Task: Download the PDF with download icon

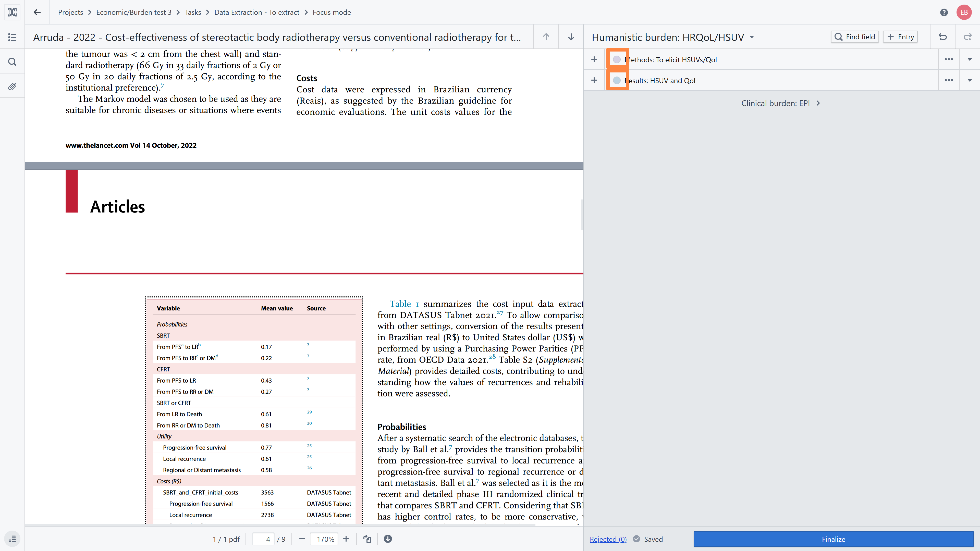Action: (x=388, y=539)
